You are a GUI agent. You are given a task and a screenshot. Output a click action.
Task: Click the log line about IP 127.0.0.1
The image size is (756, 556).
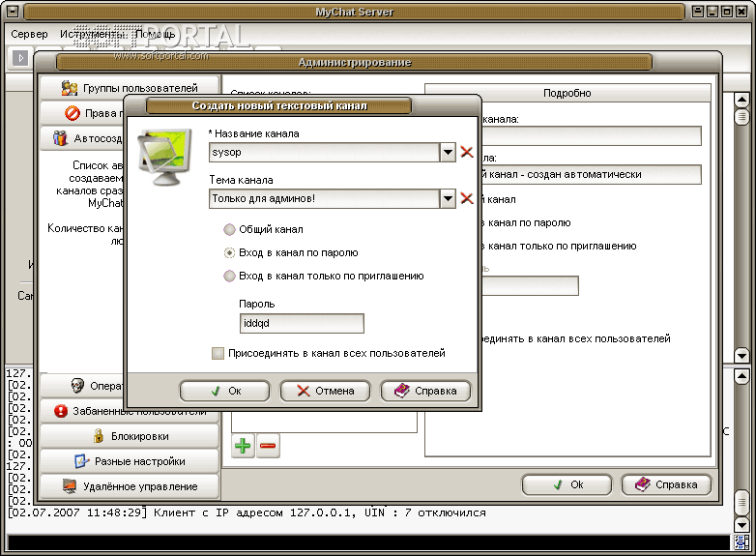click(x=247, y=512)
